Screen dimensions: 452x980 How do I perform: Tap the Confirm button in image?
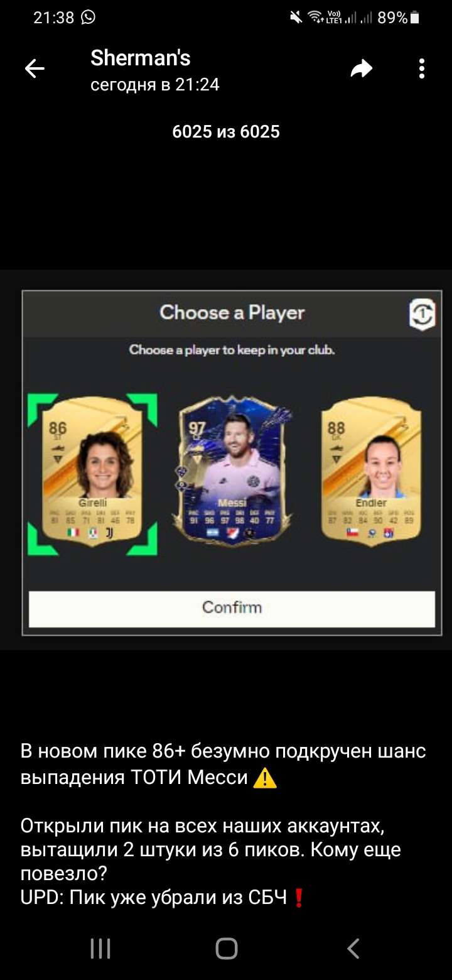point(232,608)
